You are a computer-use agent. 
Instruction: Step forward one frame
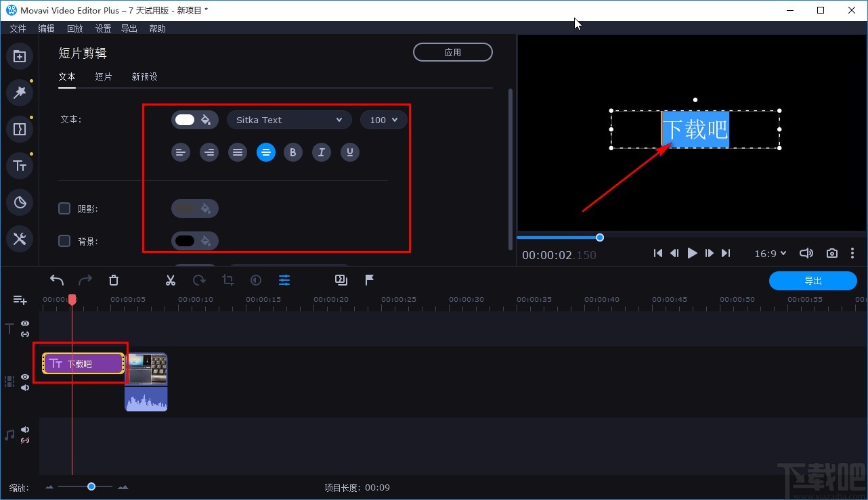point(710,253)
